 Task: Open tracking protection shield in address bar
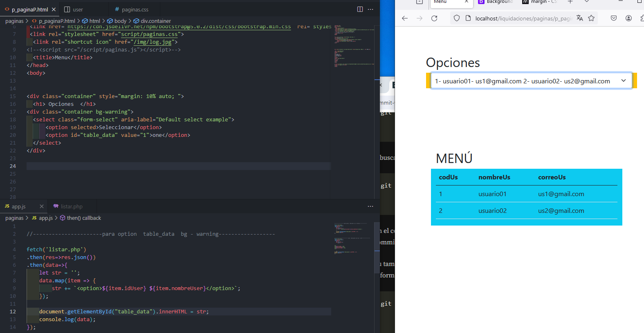click(457, 18)
